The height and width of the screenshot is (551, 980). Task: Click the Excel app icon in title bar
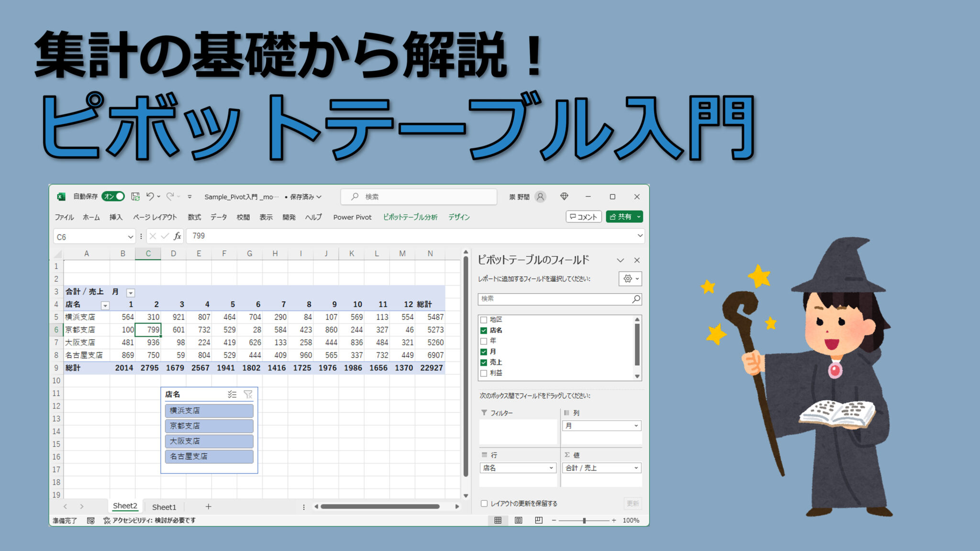tap(61, 197)
